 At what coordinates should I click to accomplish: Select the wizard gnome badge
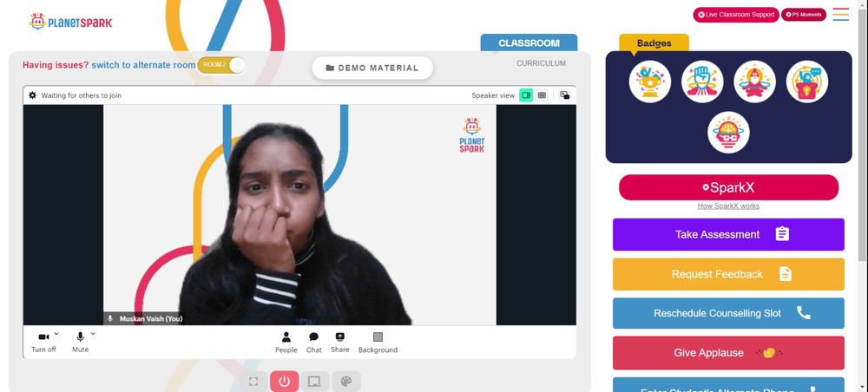pos(754,82)
